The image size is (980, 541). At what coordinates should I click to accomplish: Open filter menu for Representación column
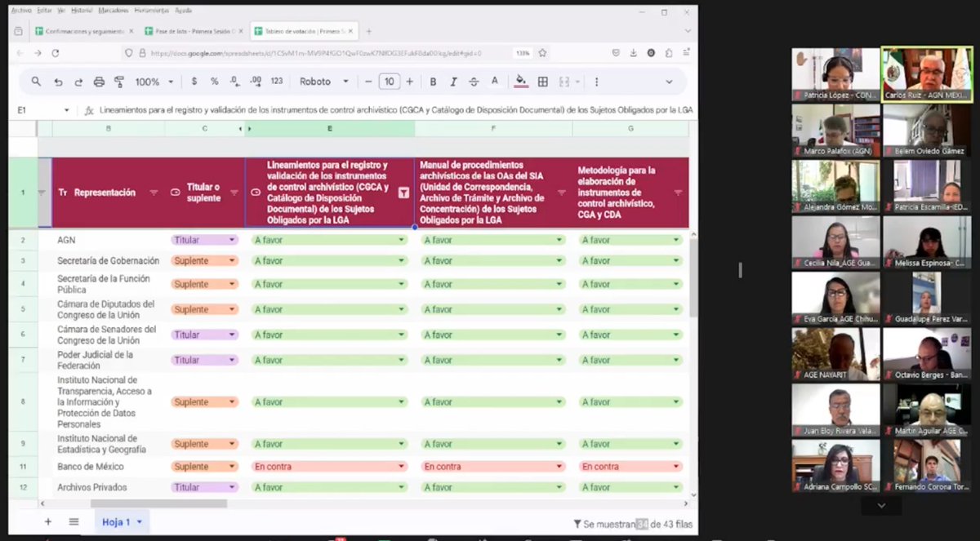click(154, 193)
